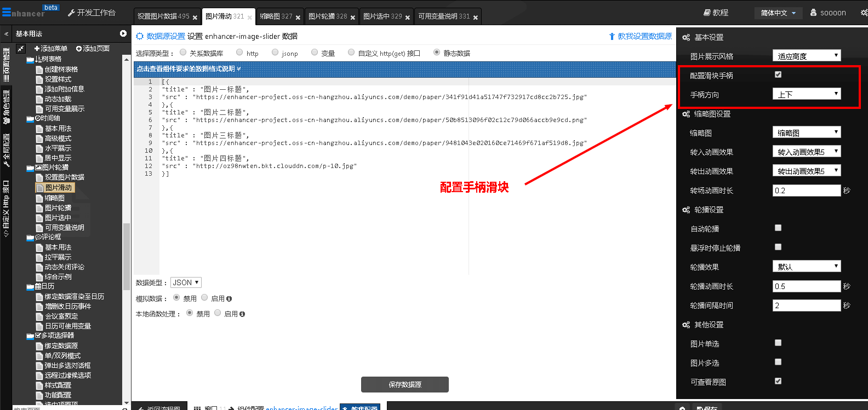868x410 pixels.
Task: Open the JSON data type dropdown
Action: [x=186, y=282]
